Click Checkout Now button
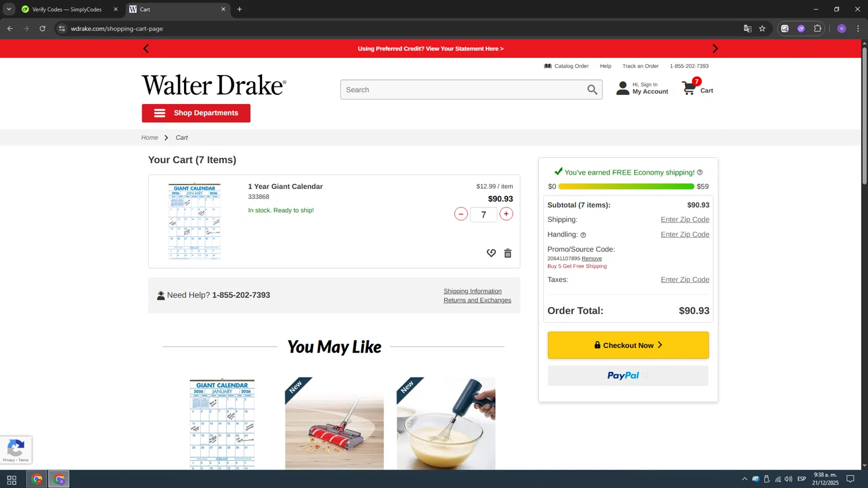The image size is (868, 488). (628, 345)
